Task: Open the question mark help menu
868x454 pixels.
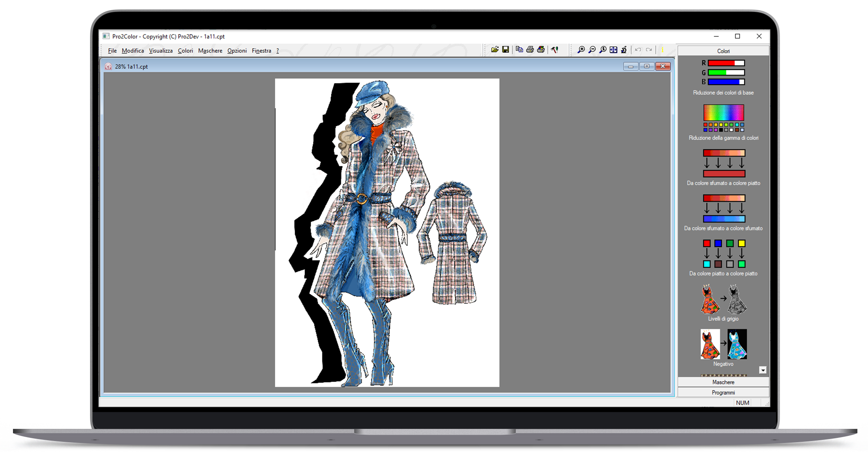Action: click(278, 51)
